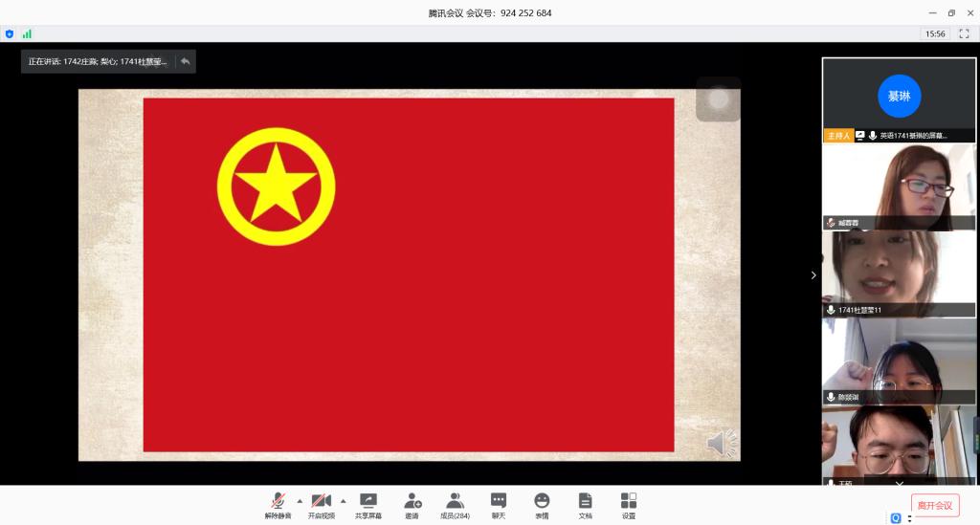Open the 成员(284) members list
Image resolution: width=980 pixels, height=525 pixels.
[x=455, y=506]
